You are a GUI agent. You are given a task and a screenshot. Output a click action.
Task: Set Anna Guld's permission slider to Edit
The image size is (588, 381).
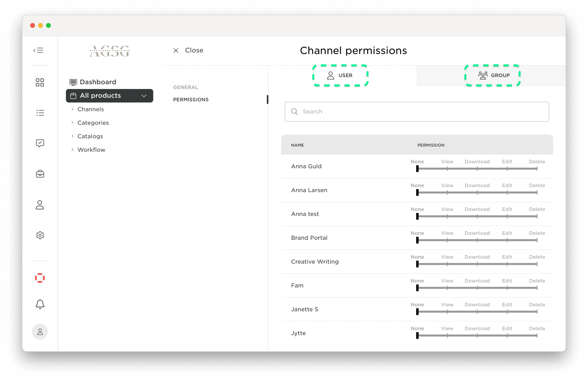[x=507, y=169]
